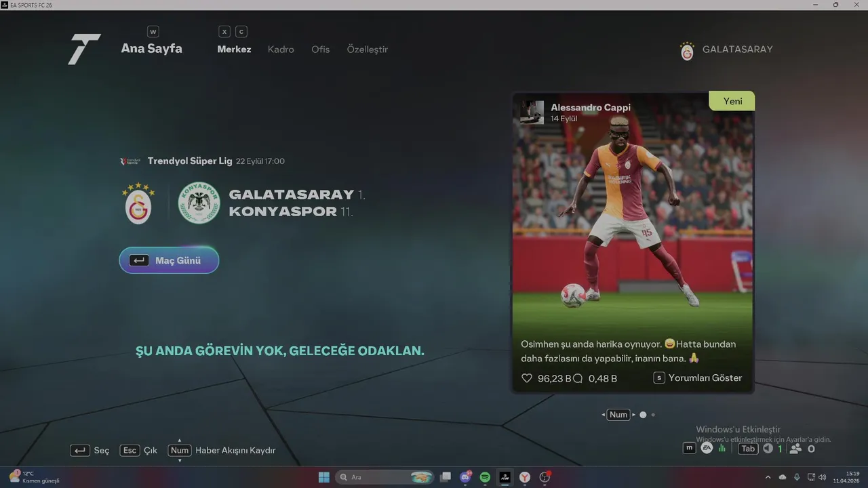Click the green connection bars icon
868x488 pixels.
[x=722, y=448]
